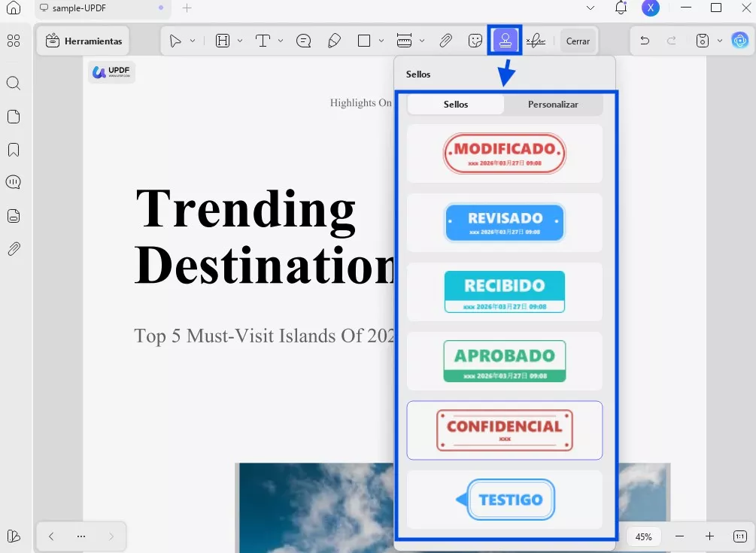
Task: Open the page panel sidebar icon
Action: point(14,117)
